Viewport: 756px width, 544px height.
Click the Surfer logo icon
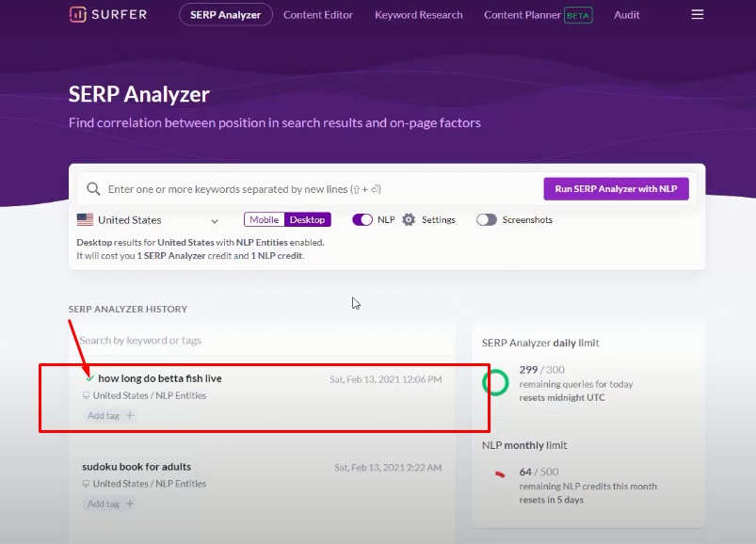point(77,14)
